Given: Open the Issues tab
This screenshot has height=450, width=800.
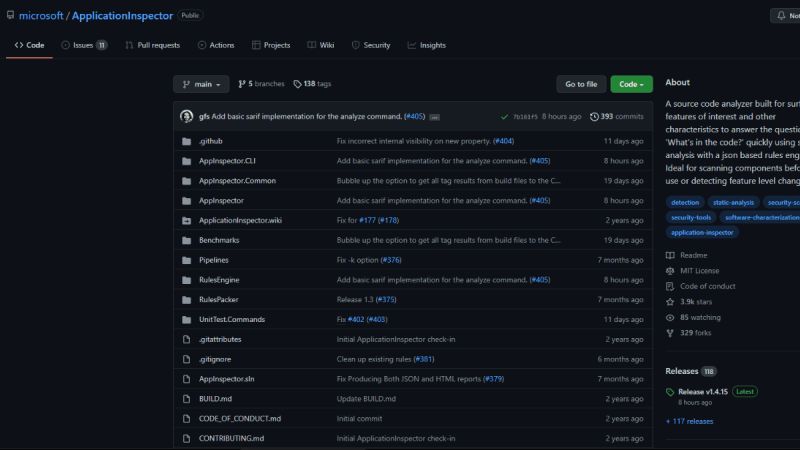Looking at the screenshot, I should [84, 45].
